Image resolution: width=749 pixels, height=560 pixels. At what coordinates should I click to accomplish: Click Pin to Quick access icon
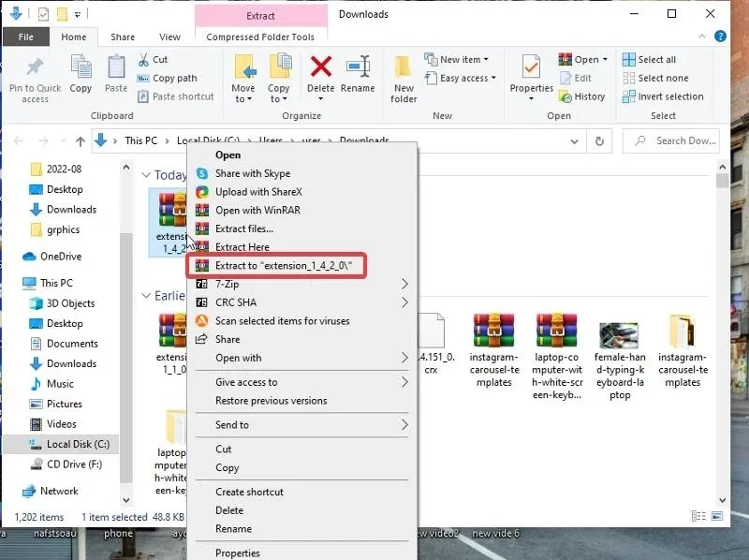[x=35, y=66]
